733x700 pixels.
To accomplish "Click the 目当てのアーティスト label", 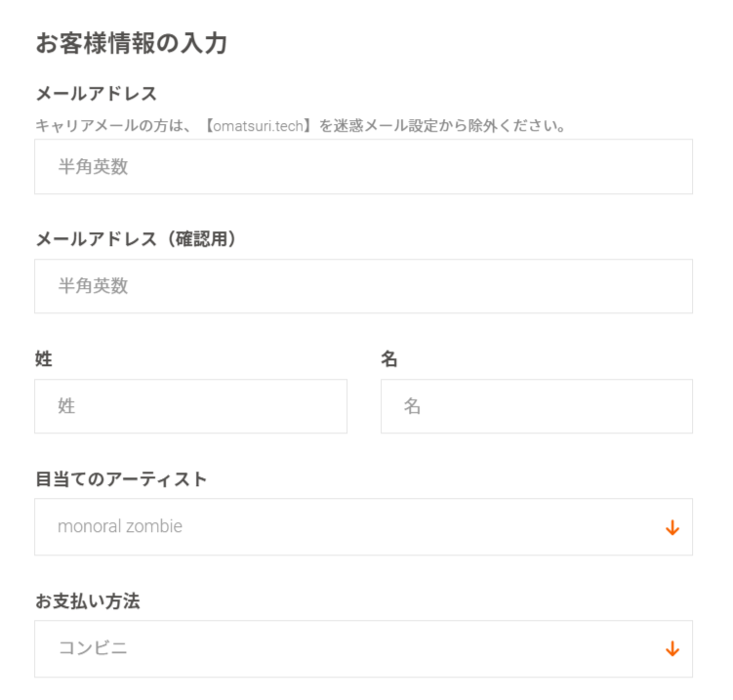I will pyautogui.click(x=121, y=479).
